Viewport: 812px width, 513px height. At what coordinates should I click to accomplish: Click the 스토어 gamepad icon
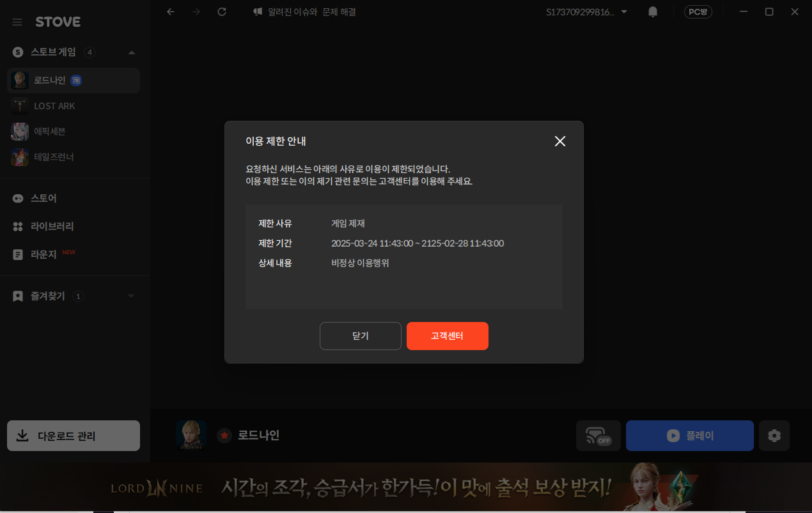(x=18, y=198)
